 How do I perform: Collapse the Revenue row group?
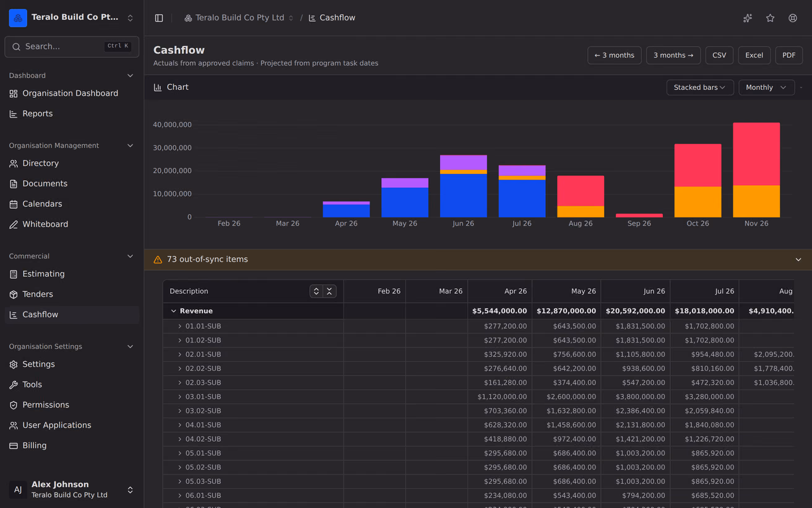(173, 311)
